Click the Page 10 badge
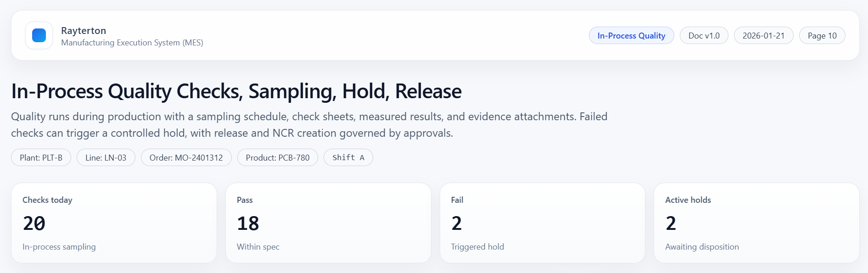The image size is (868, 273). 822,36
